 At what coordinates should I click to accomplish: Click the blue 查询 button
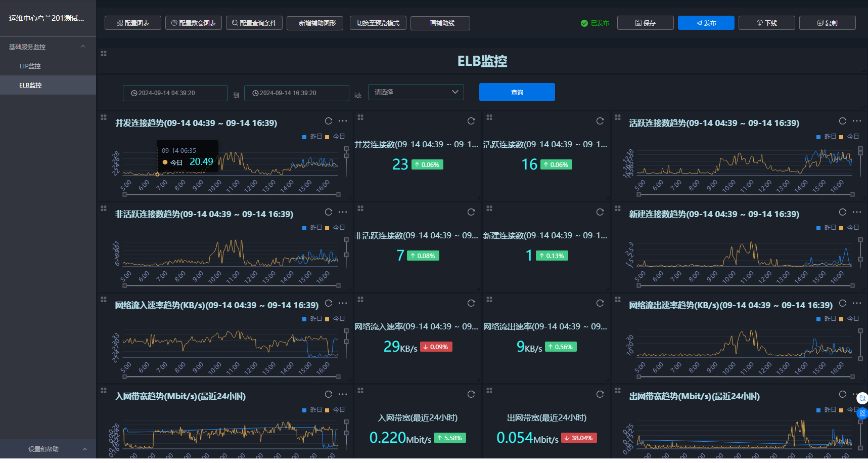[517, 92]
